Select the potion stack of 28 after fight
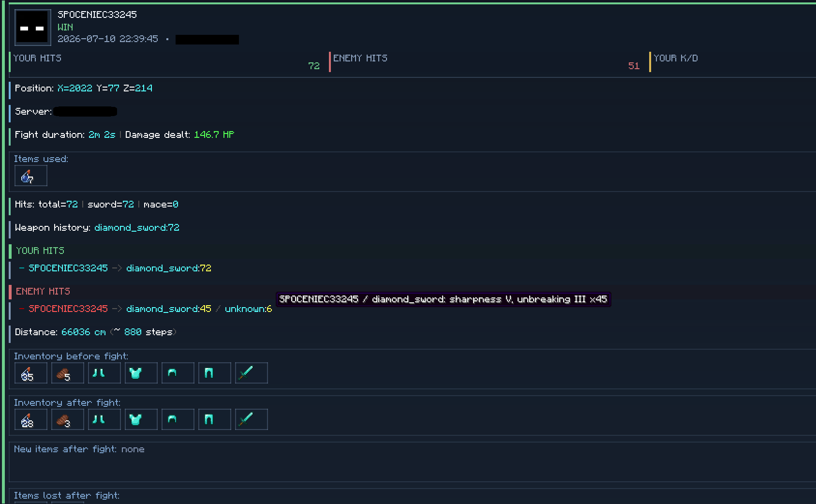816x504 pixels. [31, 419]
